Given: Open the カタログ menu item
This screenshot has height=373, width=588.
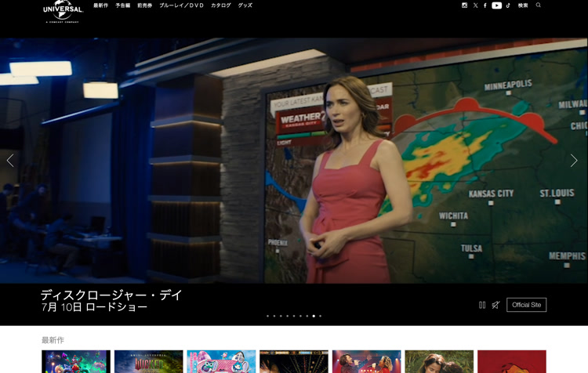Looking at the screenshot, I should pyautogui.click(x=221, y=5).
